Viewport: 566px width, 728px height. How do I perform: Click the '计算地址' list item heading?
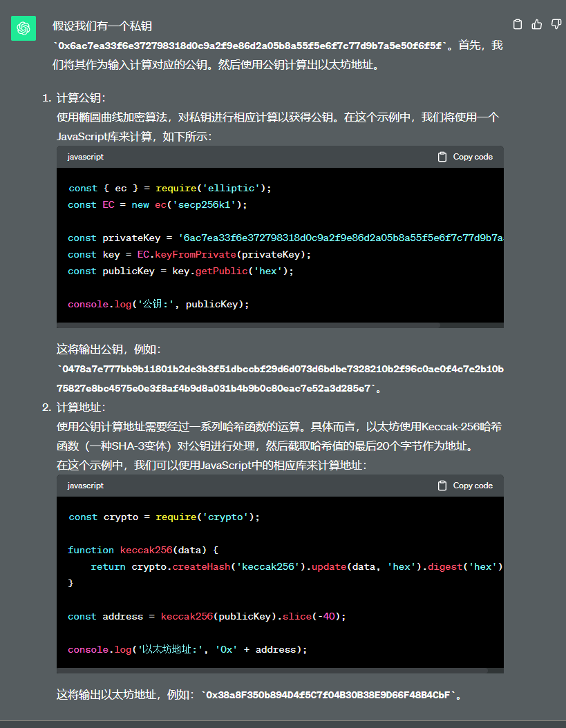click(x=81, y=408)
